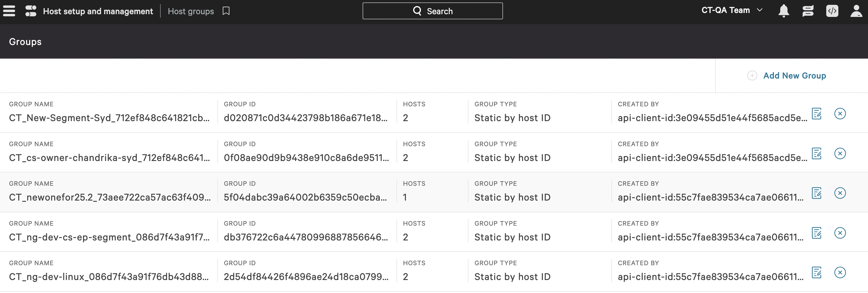Edit the CT_newonefor25.2 group

point(817,193)
